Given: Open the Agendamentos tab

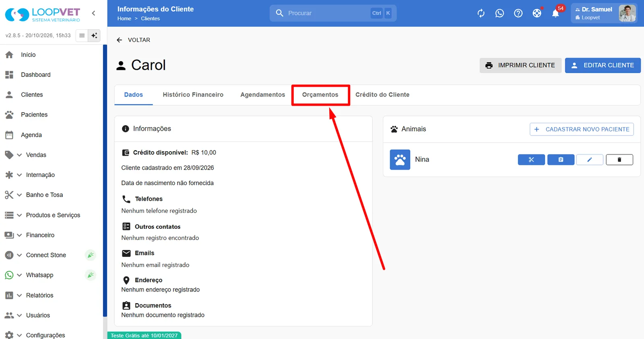Looking at the screenshot, I should pyautogui.click(x=262, y=95).
